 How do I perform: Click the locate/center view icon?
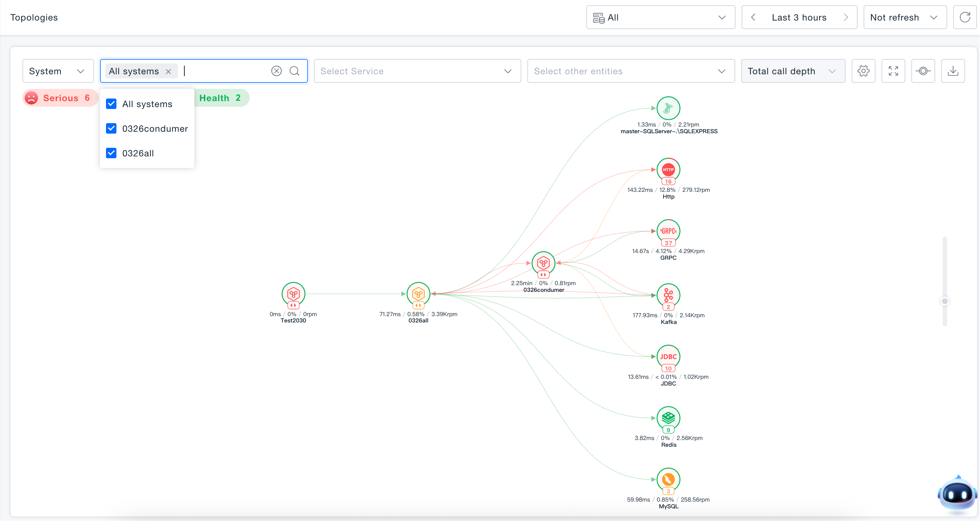click(x=923, y=71)
